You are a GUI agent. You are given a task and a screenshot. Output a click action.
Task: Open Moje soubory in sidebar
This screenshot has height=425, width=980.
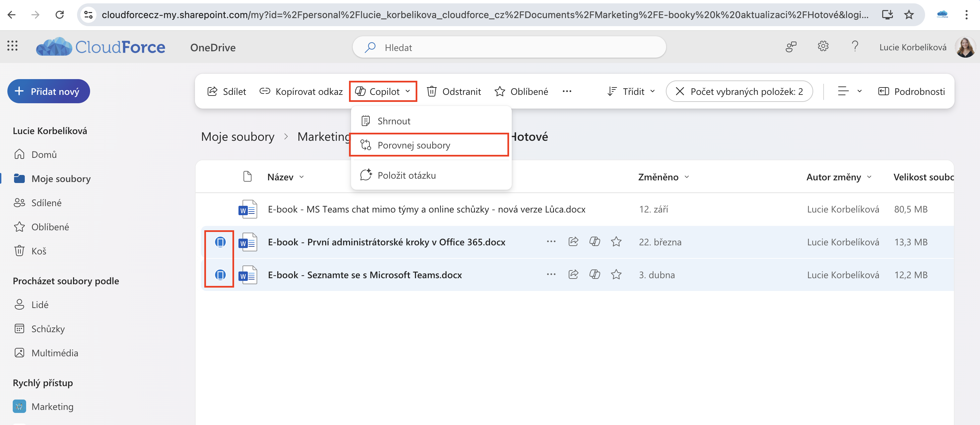click(x=52, y=179)
